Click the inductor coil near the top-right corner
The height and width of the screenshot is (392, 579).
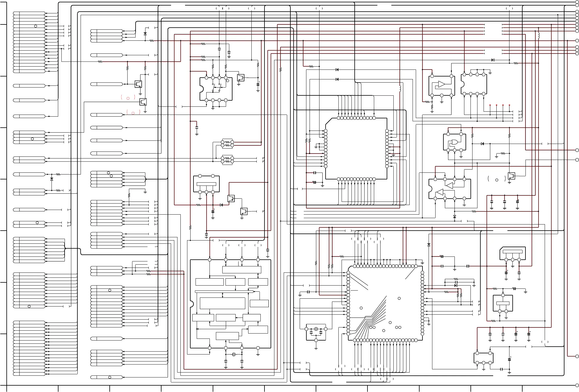pyautogui.click(x=539, y=36)
